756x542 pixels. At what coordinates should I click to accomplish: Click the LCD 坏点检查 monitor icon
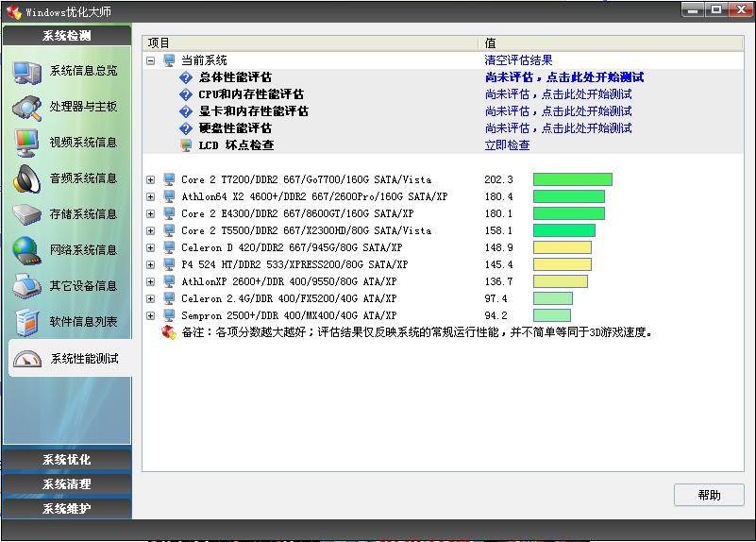point(186,145)
